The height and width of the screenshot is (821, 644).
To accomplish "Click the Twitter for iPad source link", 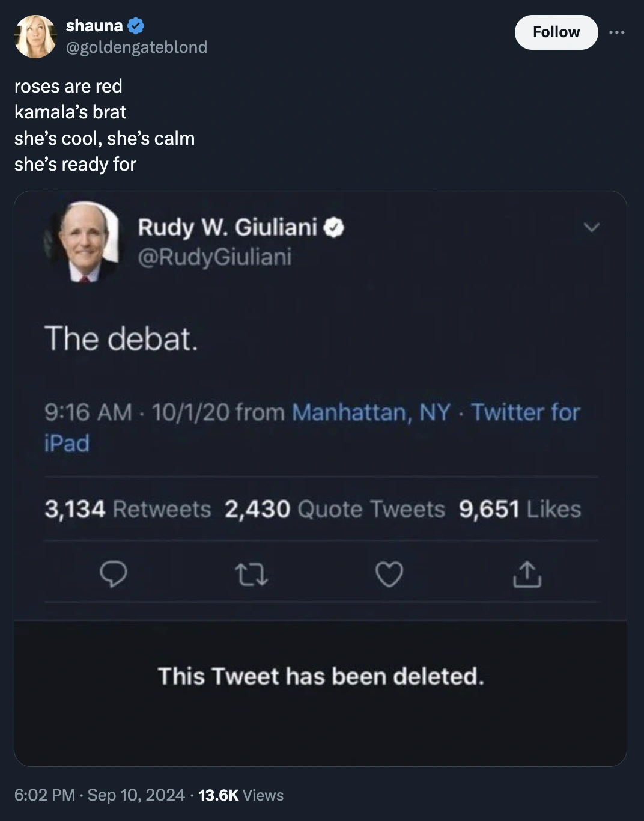I will (524, 412).
